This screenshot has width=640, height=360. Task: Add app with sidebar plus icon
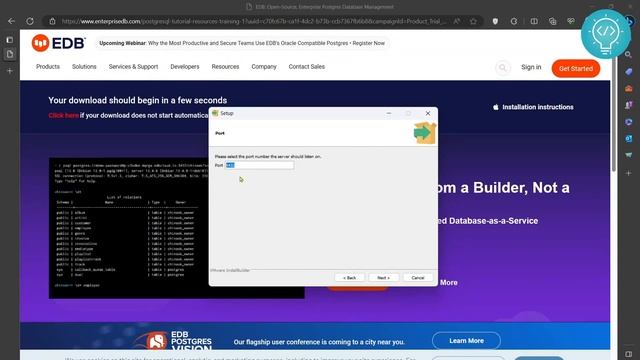click(629, 173)
